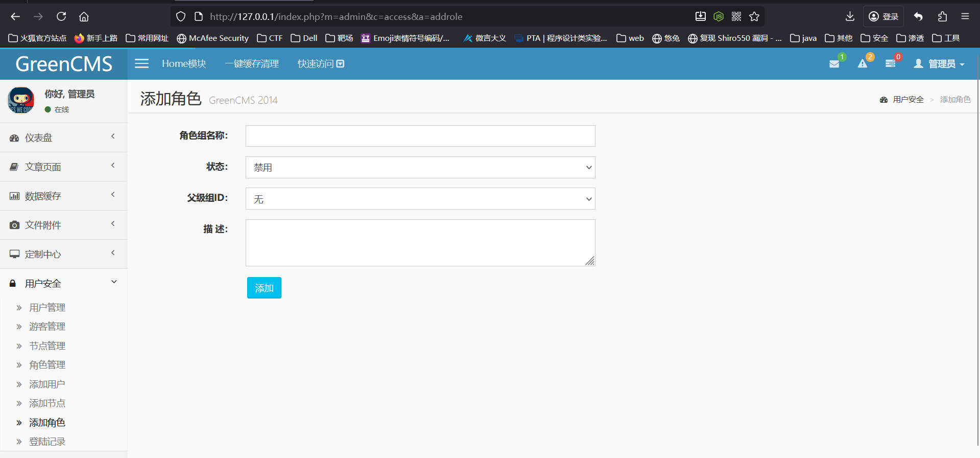Open 角色管理 in the sidebar
The height and width of the screenshot is (458, 980).
click(47, 365)
